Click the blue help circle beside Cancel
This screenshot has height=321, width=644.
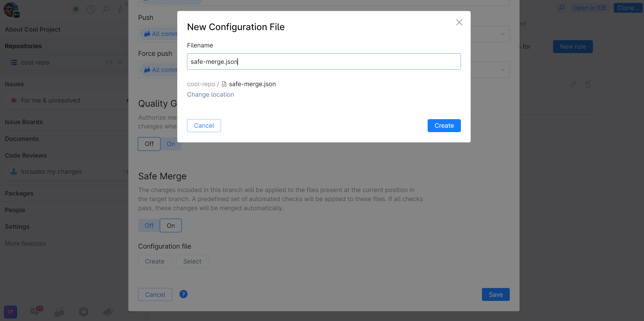(183, 294)
